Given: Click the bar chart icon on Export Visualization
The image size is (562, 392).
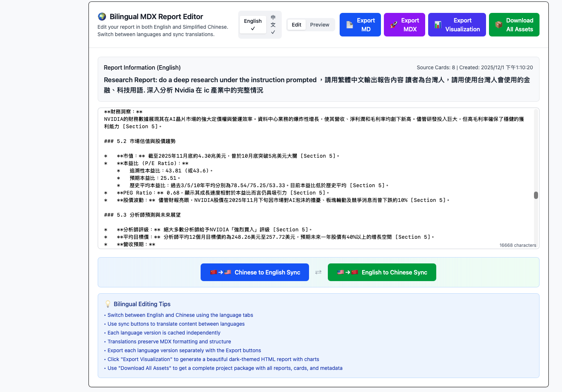Looking at the screenshot, I should pyautogui.click(x=438, y=24).
